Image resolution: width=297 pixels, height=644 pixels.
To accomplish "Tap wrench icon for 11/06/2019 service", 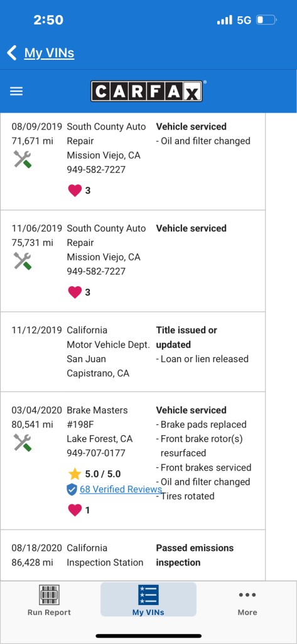I will (22, 261).
